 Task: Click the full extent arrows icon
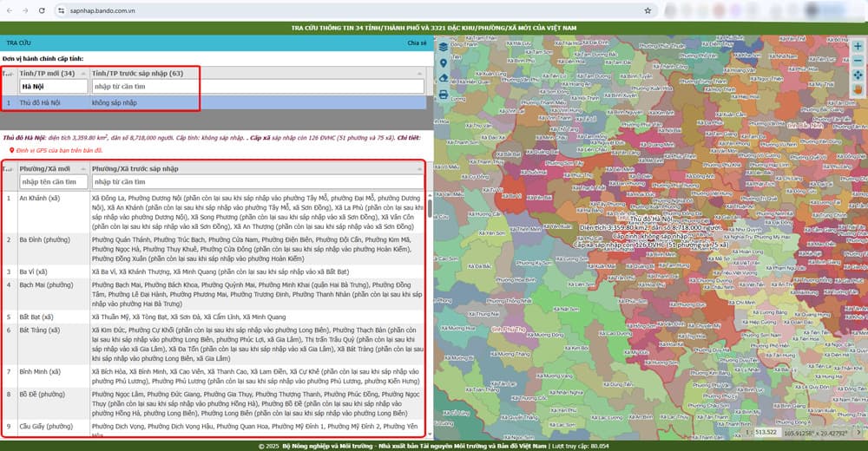pos(858,75)
